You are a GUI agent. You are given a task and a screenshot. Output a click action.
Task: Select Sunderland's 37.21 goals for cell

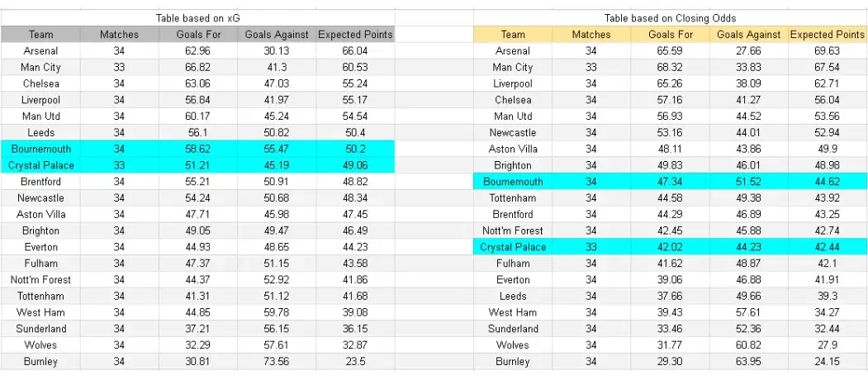point(198,329)
